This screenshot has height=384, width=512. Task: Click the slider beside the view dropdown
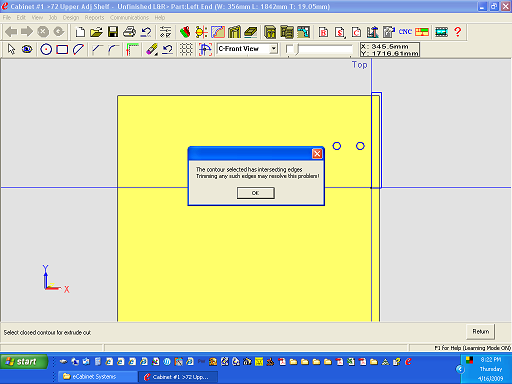coord(319,49)
